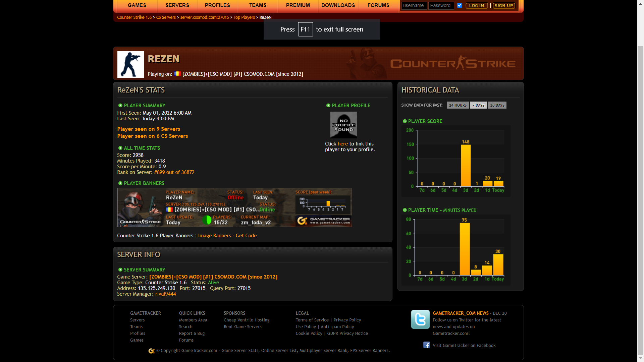The width and height of the screenshot is (644, 362).
Task: Open the Get Code banner link
Action: click(246, 236)
